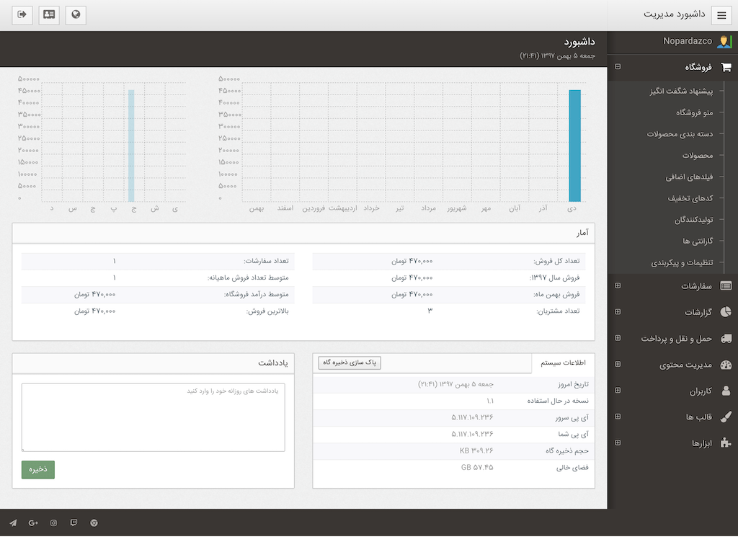Viewport: 738px width, 560px height.
Task: Expand the گزارشات sidebar section
Action: (618, 312)
